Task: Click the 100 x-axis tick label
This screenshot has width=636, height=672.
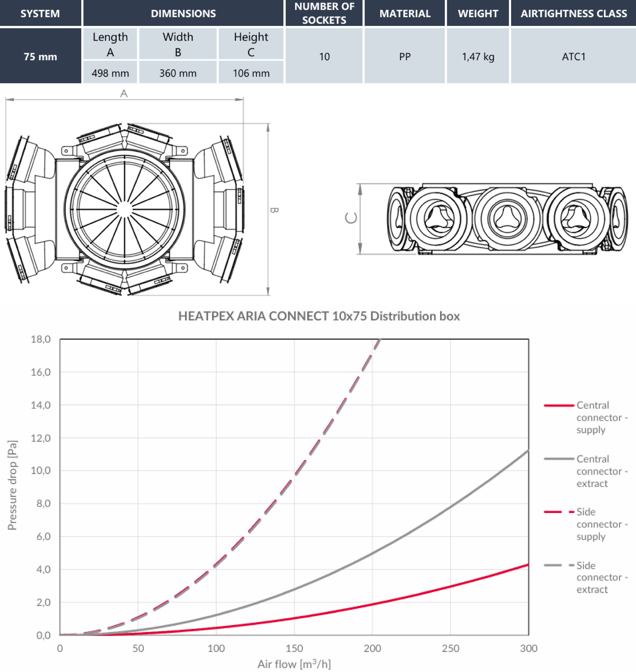Action: [x=216, y=648]
